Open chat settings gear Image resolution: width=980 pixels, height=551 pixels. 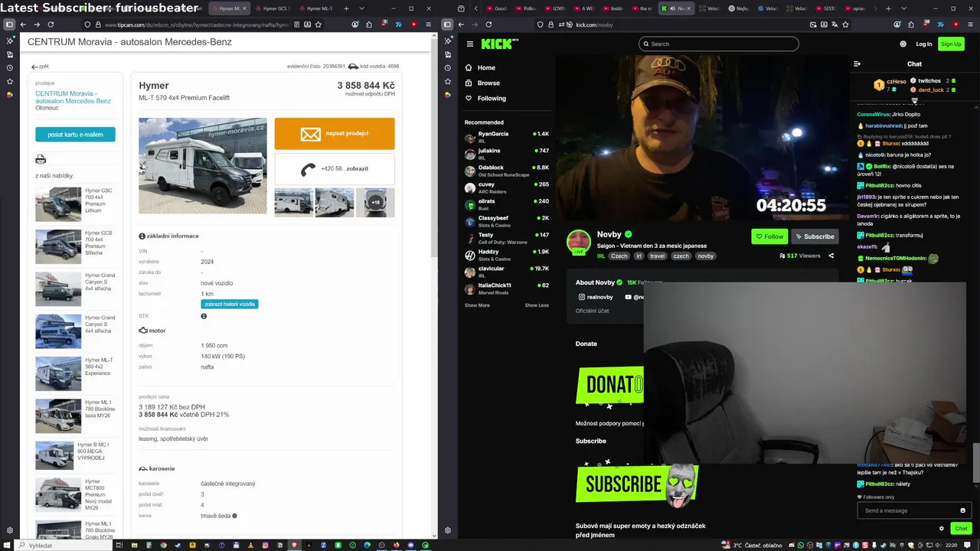941,528
